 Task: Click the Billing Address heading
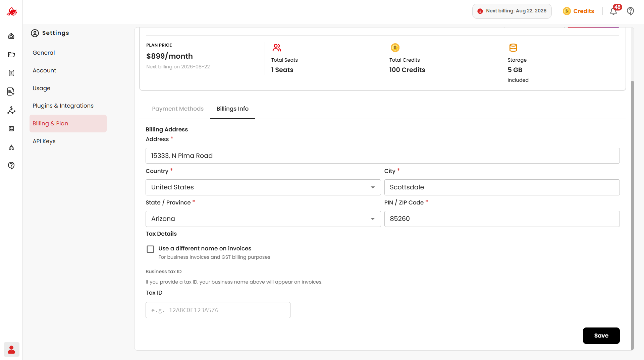coord(167,129)
